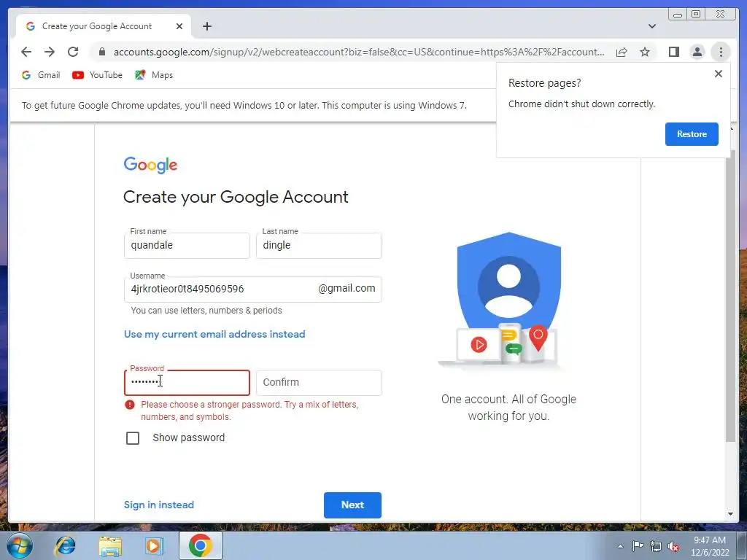Bookmark this tab with the star icon
The image size is (747, 560).
(645, 52)
